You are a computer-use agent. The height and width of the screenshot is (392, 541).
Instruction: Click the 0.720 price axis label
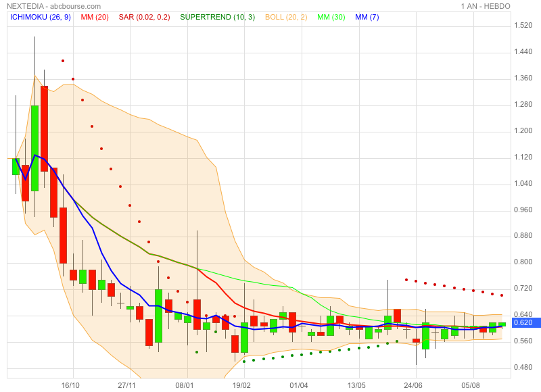[x=523, y=288]
